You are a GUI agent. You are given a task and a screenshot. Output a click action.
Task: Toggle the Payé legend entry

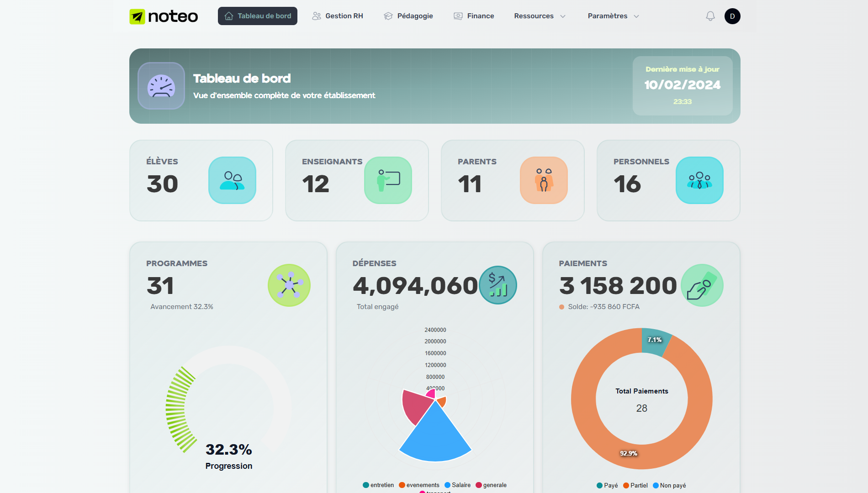click(607, 486)
